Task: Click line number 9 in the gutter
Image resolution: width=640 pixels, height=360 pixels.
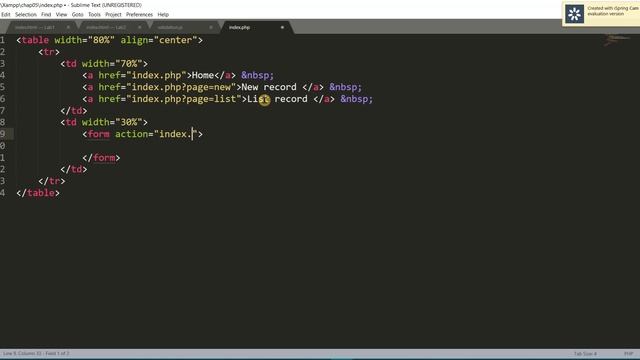Action: point(3,134)
